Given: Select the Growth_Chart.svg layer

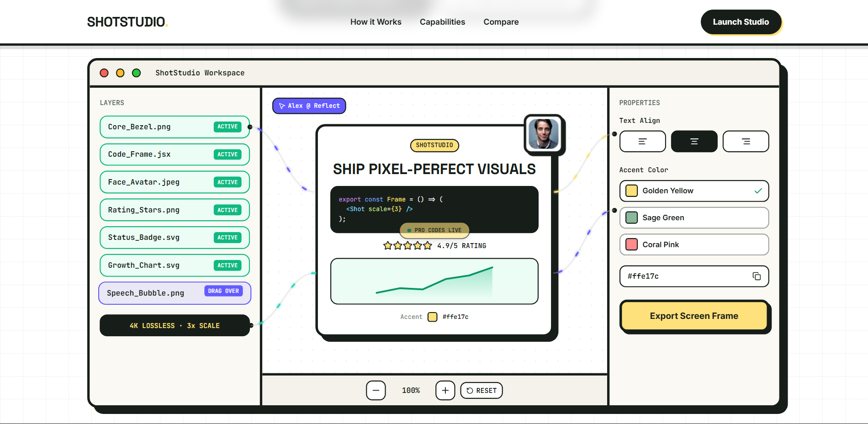Looking at the screenshot, I should click(175, 265).
